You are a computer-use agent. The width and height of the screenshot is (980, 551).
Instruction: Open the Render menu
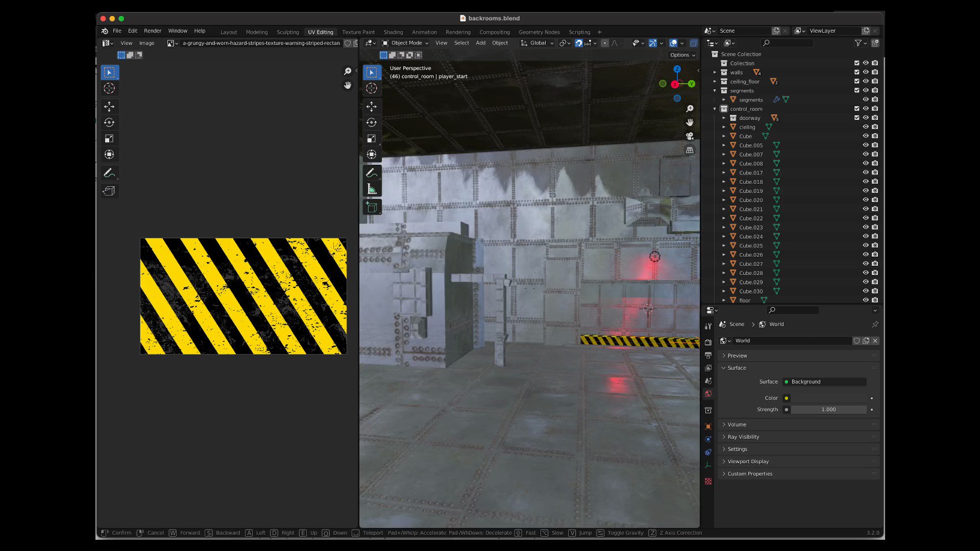point(152,31)
